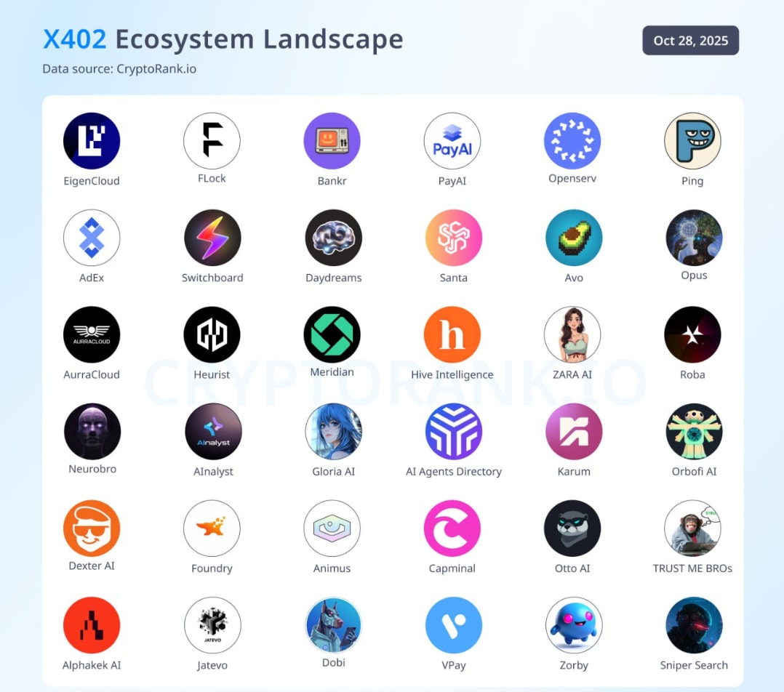Click the "Hive Intelligence" name label
784x692 pixels.
[x=452, y=375]
